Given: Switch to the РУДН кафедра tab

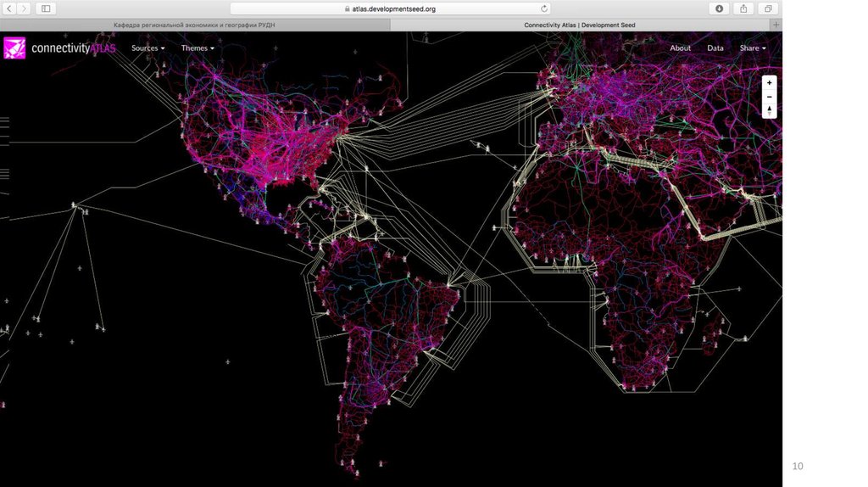Looking at the screenshot, I should 194,25.
